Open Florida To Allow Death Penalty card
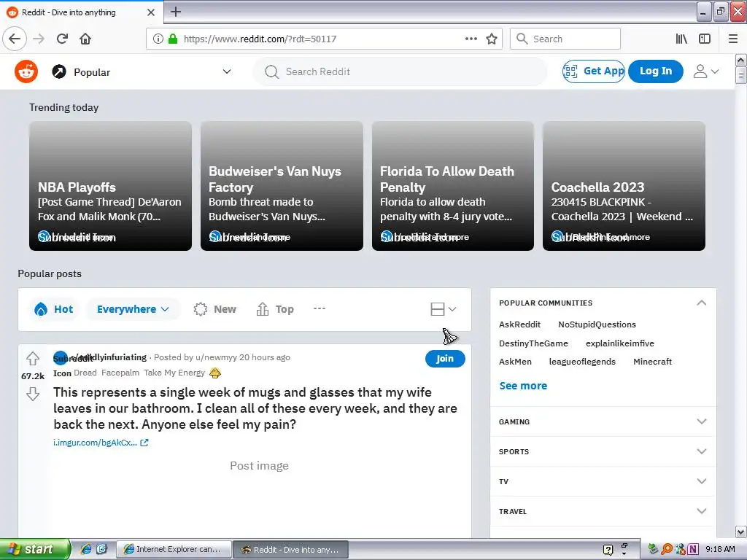The width and height of the screenshot is (747, 560). [453, 186]
